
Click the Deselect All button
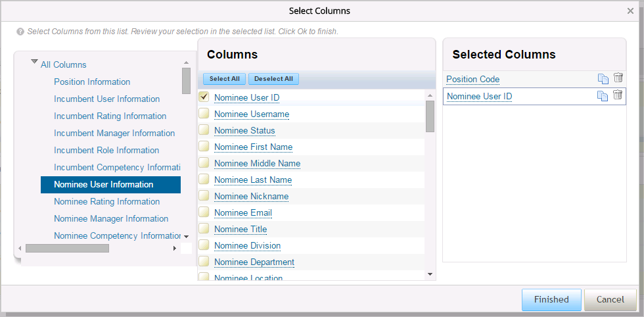(x=273, y=79)
